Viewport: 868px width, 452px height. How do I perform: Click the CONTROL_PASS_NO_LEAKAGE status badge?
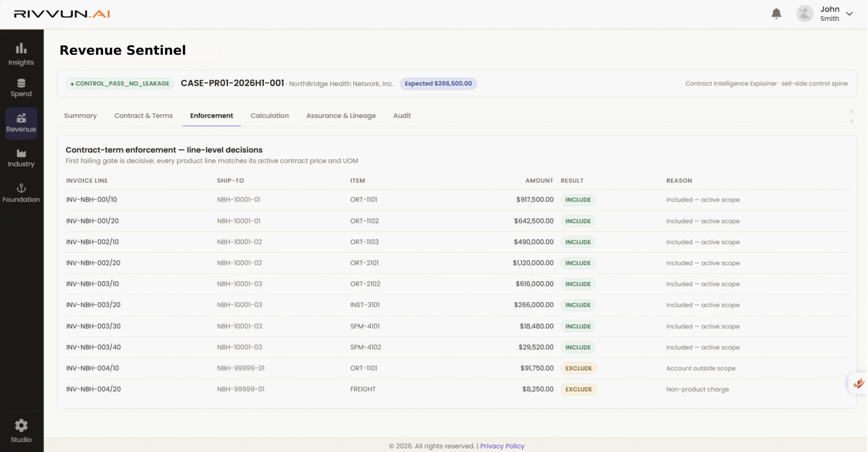tap(120, 83)
